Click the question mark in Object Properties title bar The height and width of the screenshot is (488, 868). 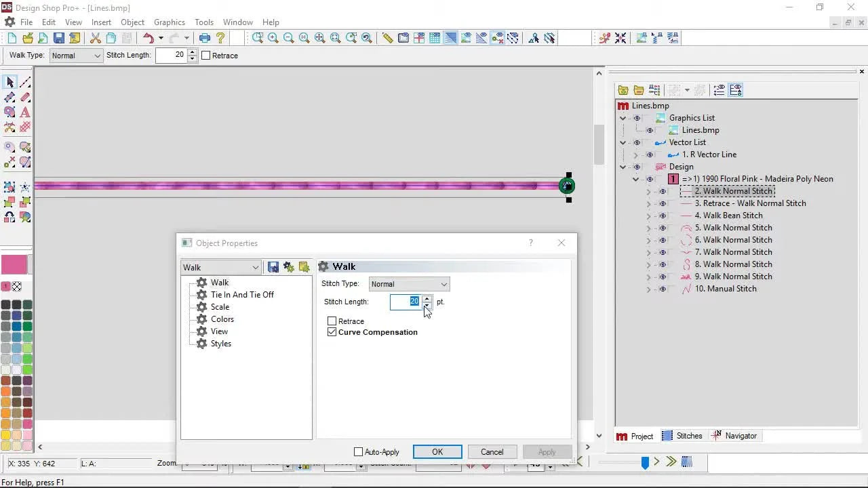tap(531, 243)
